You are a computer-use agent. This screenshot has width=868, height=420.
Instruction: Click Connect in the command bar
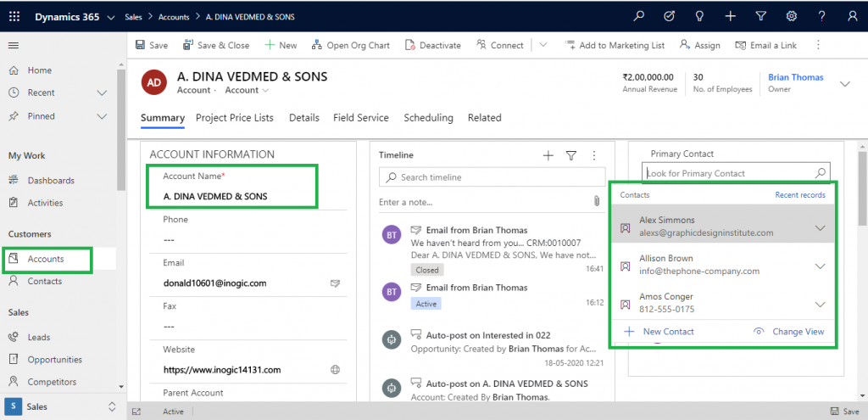point(500,46)
